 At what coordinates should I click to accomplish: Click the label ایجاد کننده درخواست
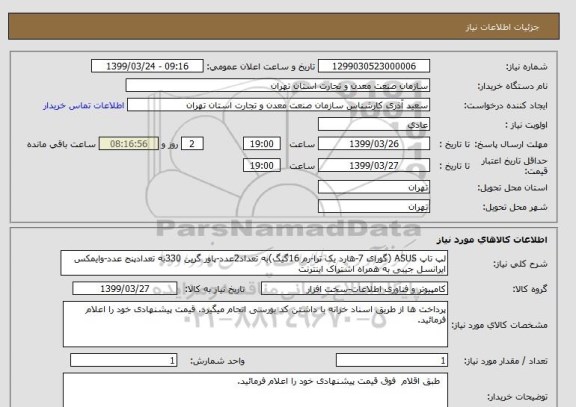[x=506, y=106]
